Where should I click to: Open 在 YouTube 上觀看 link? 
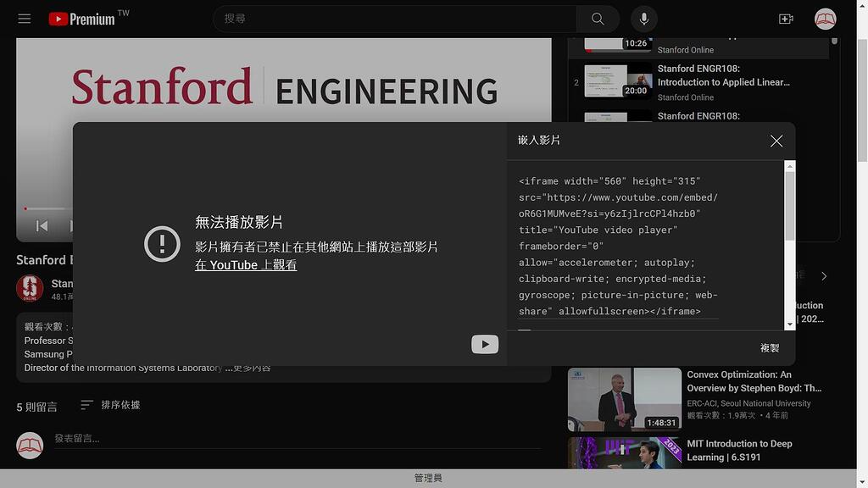point(245,264)
